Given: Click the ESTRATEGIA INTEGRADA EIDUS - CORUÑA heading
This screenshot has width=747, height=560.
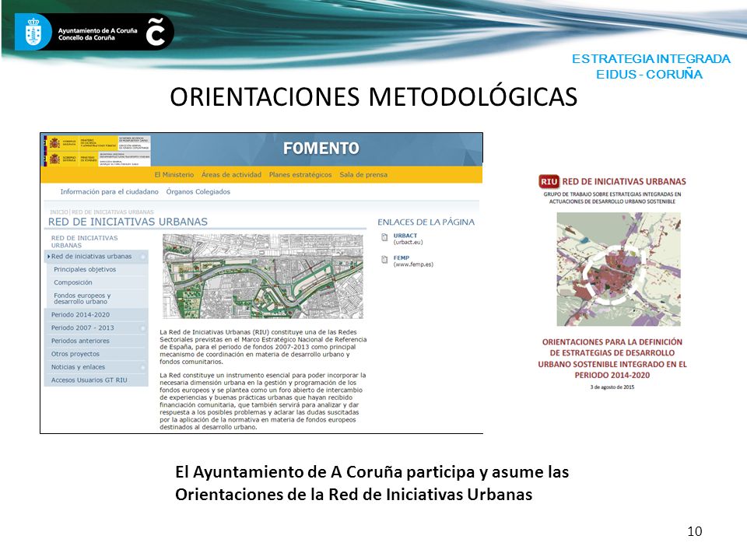Looking at the screenshot, I should [651, 67].
